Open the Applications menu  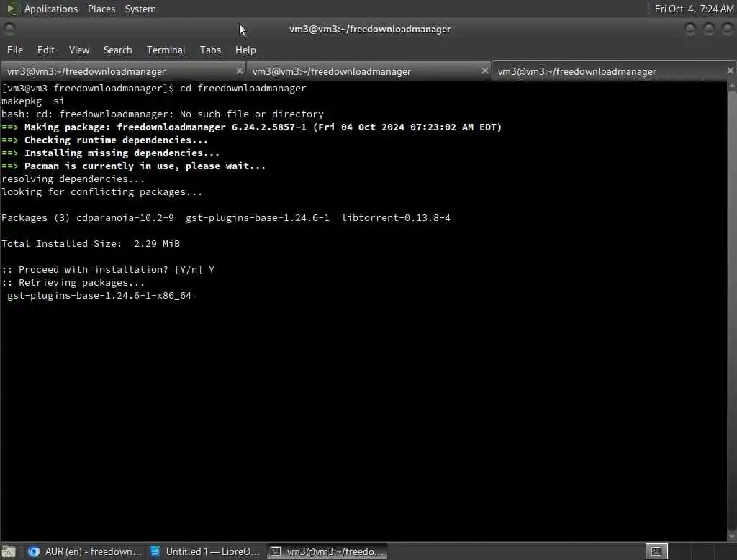51,9
